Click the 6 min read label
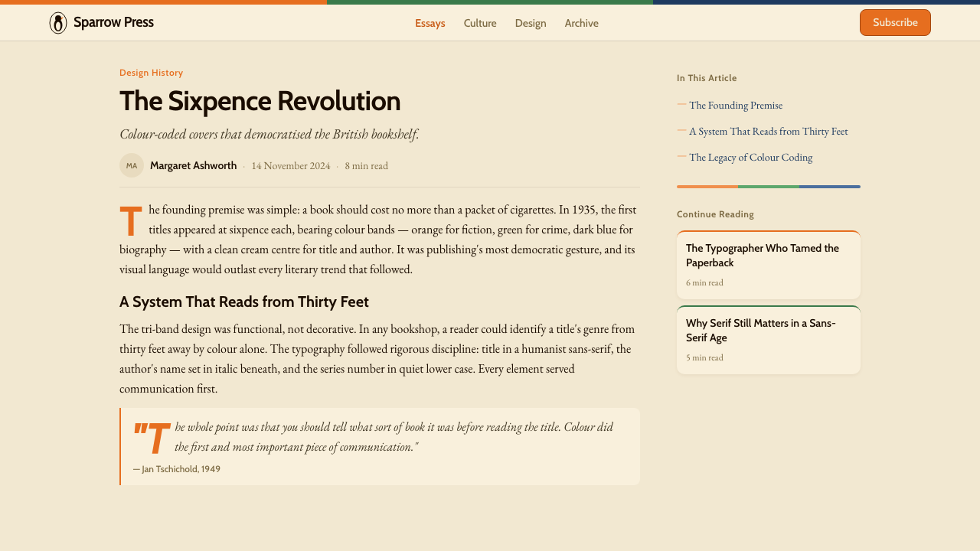The height and width of the screenshot is (551, 980). [704, 282]
